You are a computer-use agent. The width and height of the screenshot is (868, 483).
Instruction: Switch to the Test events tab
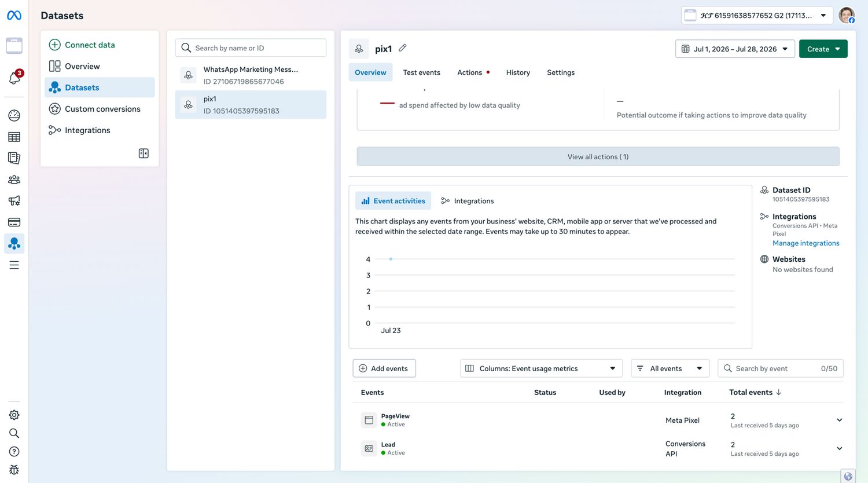pos(421,72)
